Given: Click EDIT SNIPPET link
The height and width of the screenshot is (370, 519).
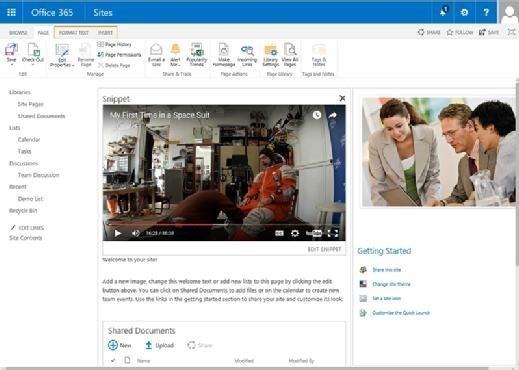Looking at the screenshot, I should coord(324,249).
